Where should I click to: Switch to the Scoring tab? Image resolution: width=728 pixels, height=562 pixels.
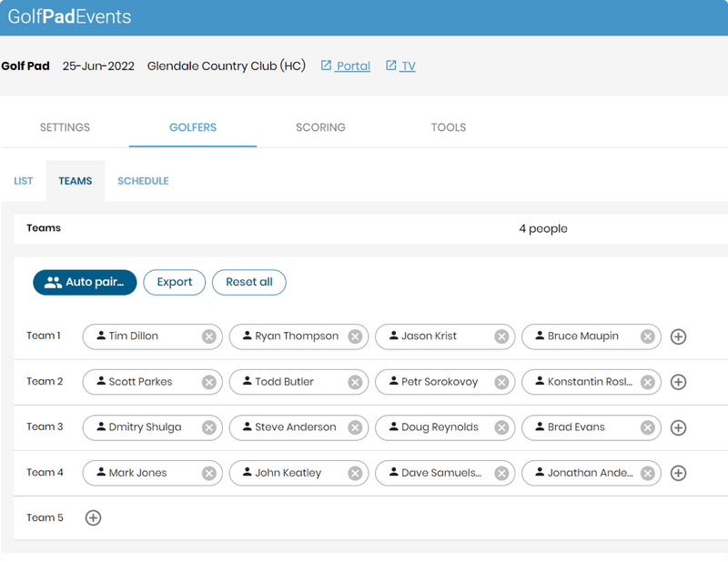tap(320, 127)
